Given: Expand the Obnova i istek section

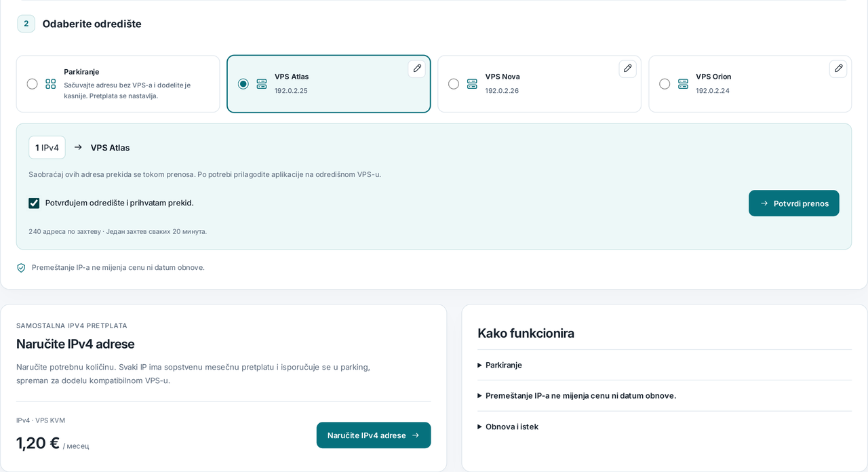Looking at the screenshot, I should (x=665, y=427).
